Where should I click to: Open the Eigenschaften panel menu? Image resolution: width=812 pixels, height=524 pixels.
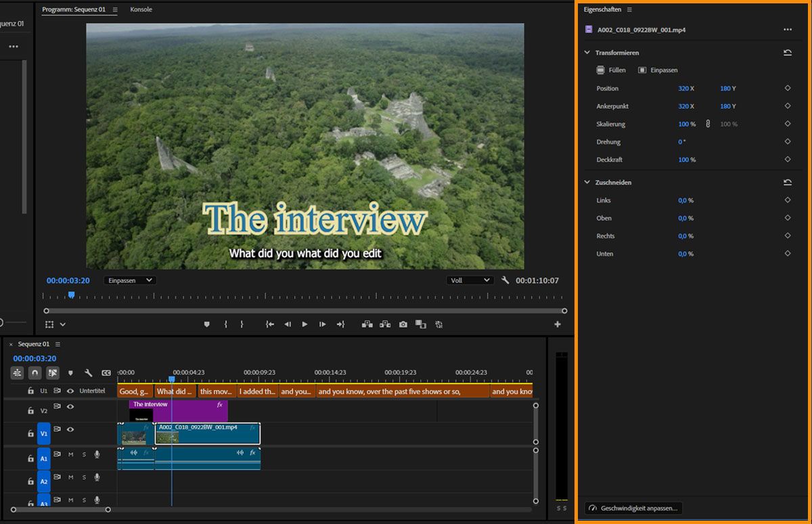point(629,9)
